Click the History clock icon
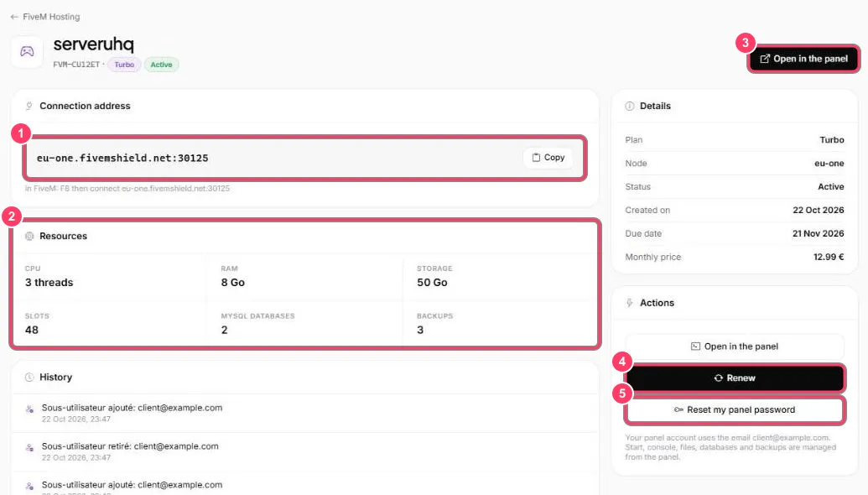Viewport: 868px width, 495px height. pyautogui.click(x=29, y=377)
